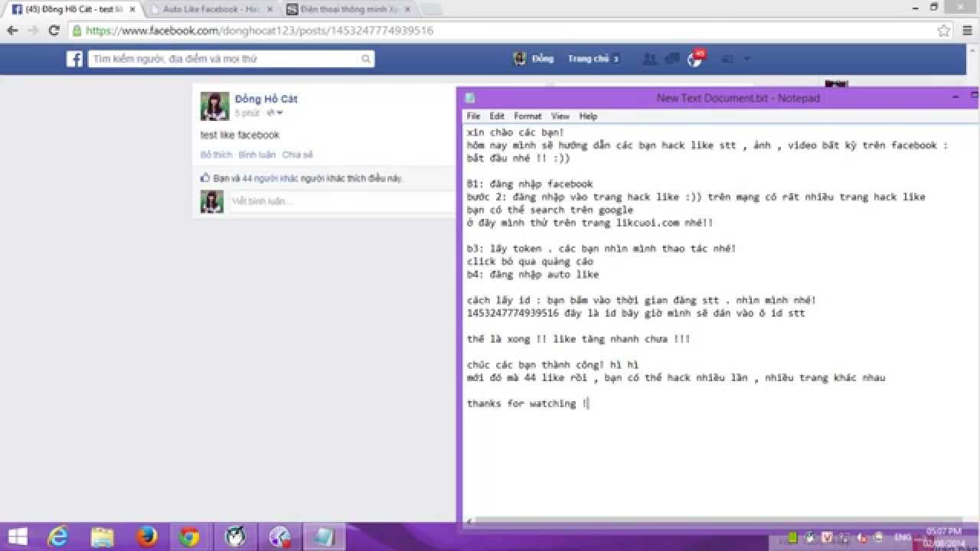
Task: Open a new Chrome tab
Action: tap(430, 10)
